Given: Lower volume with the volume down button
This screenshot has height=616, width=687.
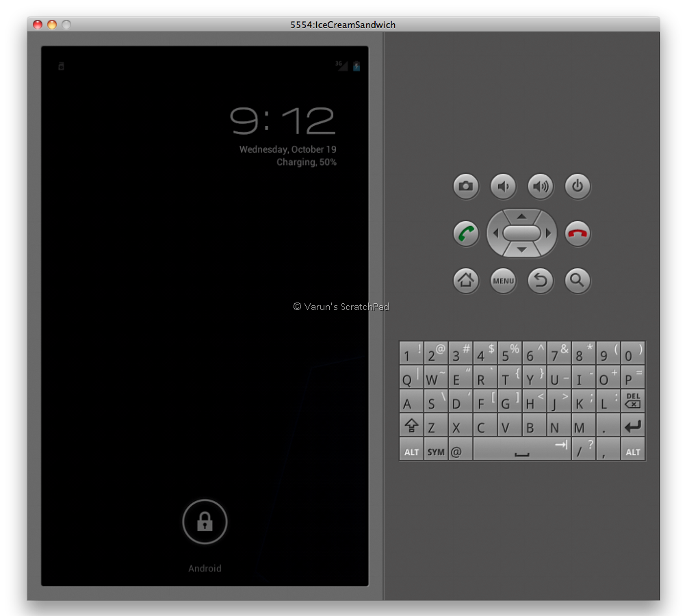Looking at the screenshot, I should point(503,186).
